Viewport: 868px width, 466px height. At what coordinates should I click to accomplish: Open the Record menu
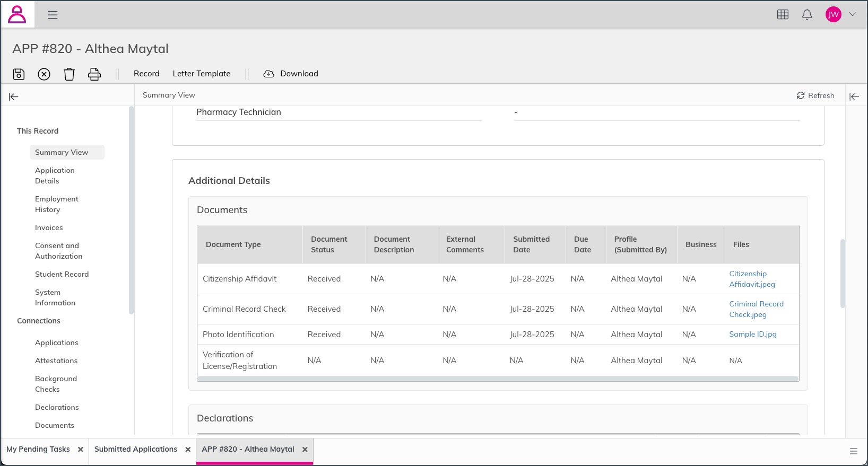tap(146, 74)
